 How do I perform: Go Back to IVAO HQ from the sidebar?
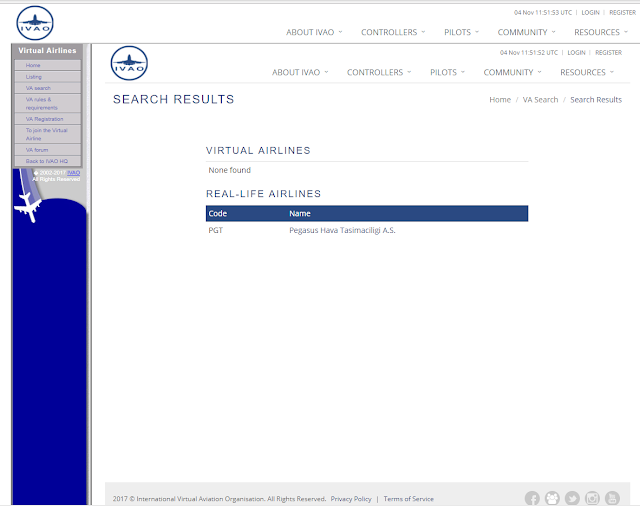click(x=47, y=161)
